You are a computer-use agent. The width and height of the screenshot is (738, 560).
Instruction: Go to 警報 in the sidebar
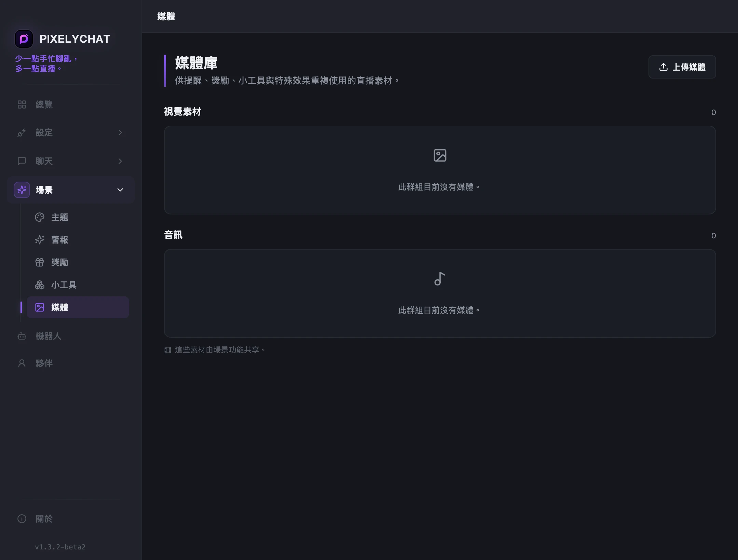pos(78,240)
